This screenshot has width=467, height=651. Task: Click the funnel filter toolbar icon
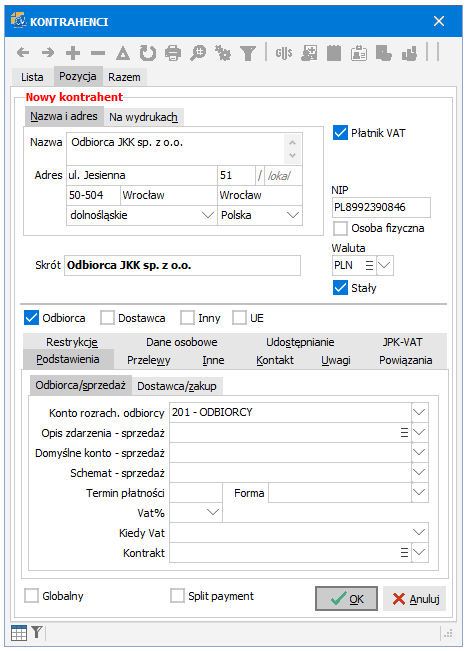248,53
